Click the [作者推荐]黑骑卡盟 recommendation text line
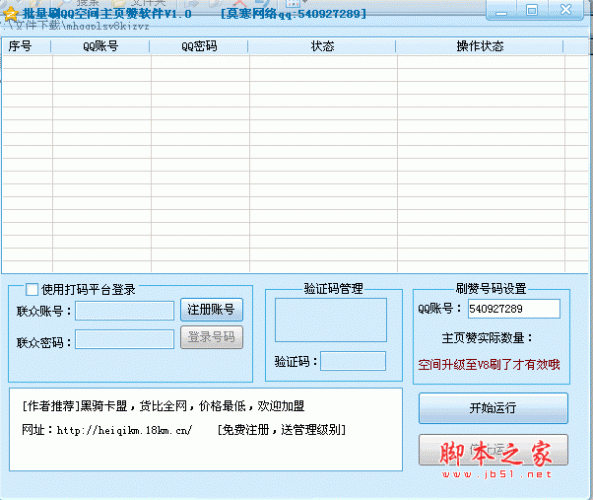Viewport: 593px width, 500px height. [x=163, y=406]
